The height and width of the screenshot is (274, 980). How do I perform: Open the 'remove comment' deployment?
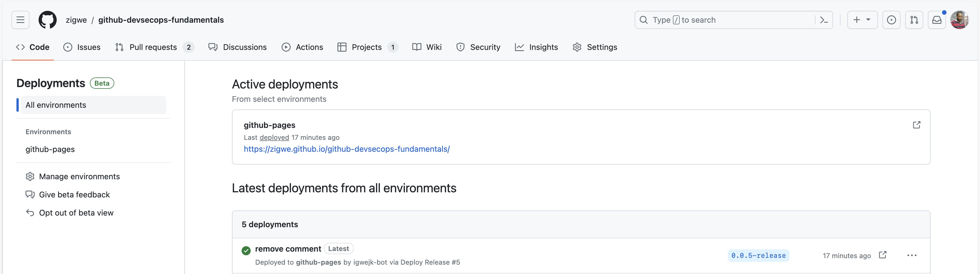pyautogui.click(x=288, y=249)
